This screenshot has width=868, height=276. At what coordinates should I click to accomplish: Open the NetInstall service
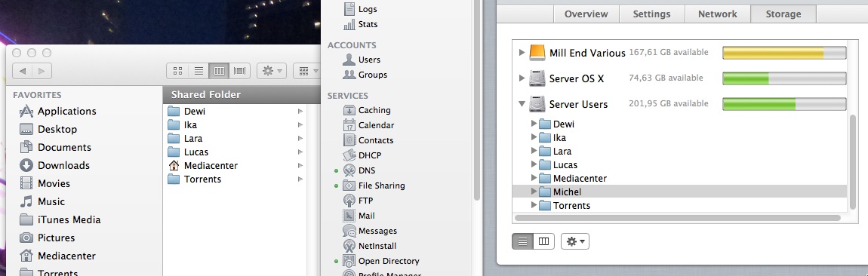370,246
